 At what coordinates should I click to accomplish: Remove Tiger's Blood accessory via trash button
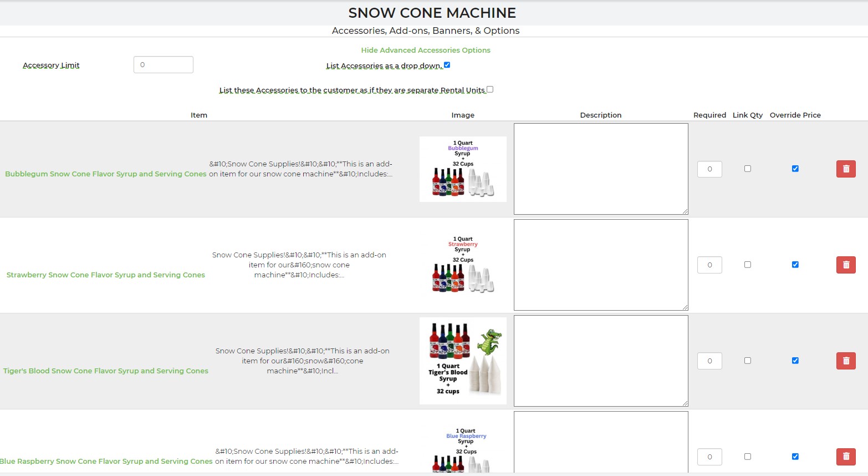[846, 361]
